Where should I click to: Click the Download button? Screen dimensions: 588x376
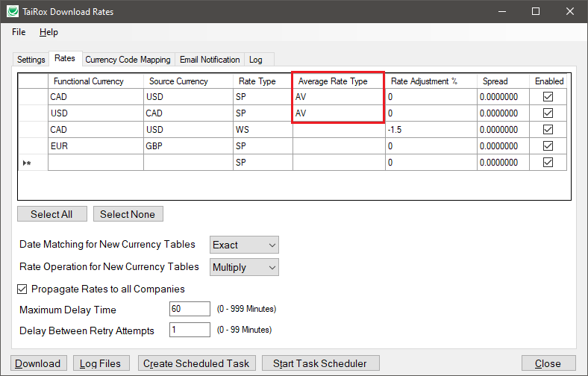point(39,363)
